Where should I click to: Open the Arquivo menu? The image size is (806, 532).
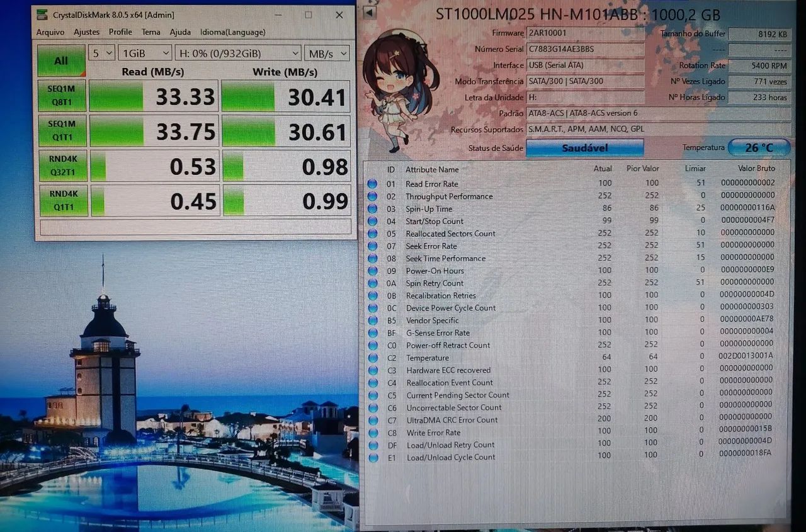pos(50,32)
